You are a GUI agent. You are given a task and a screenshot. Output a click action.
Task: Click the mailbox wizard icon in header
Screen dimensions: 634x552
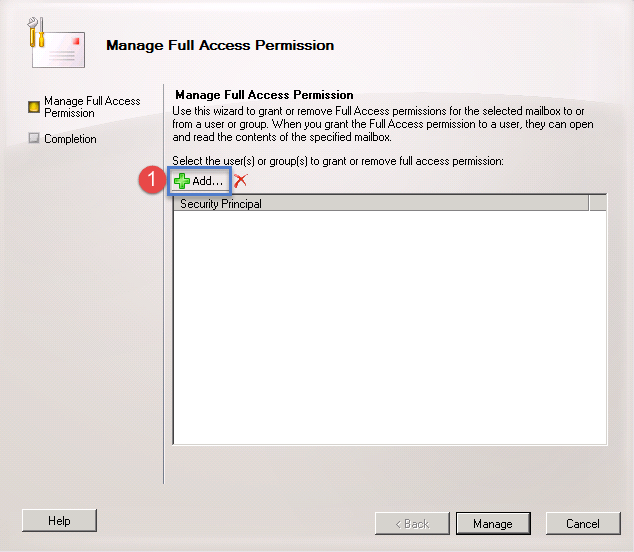click(x=56, y=43)
